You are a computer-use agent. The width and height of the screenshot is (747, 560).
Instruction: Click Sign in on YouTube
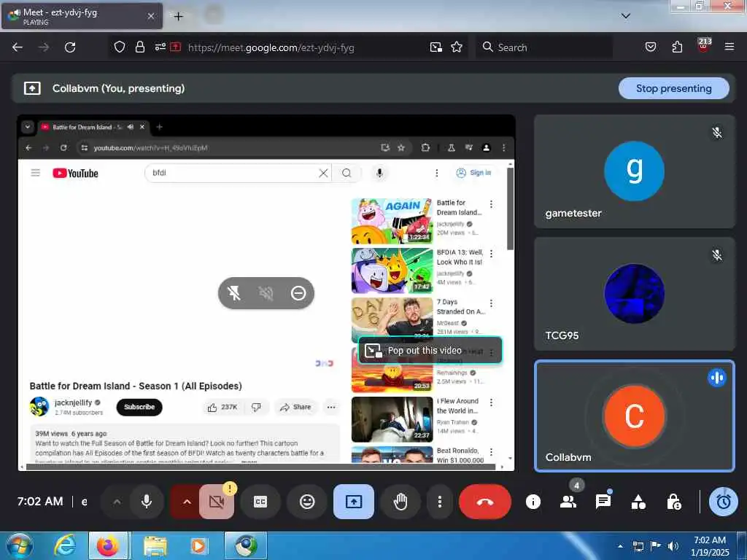tap(474, 173)
